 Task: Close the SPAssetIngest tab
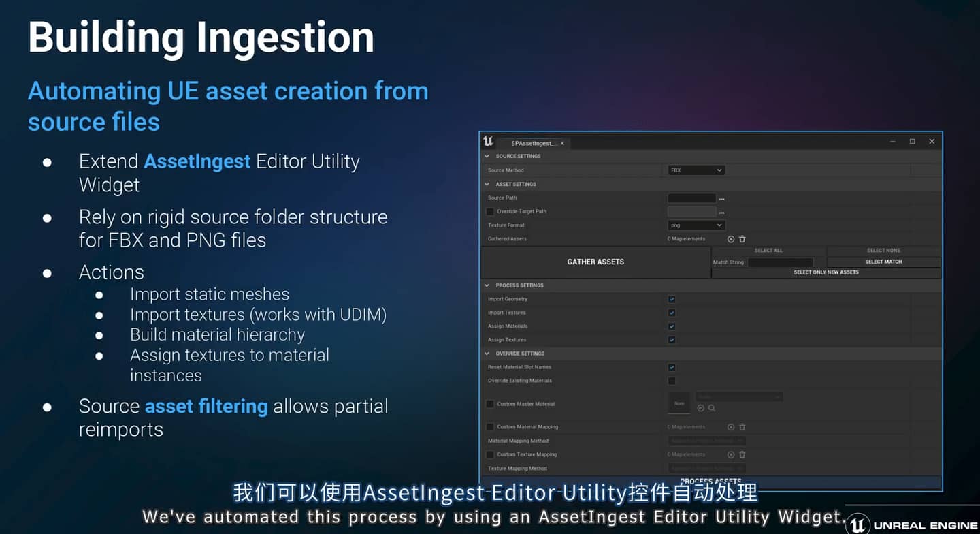click(x=562, y=143)
